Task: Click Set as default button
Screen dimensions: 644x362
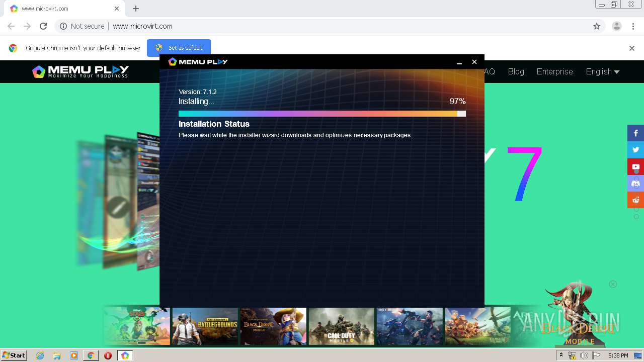Action: pos(179,48)
